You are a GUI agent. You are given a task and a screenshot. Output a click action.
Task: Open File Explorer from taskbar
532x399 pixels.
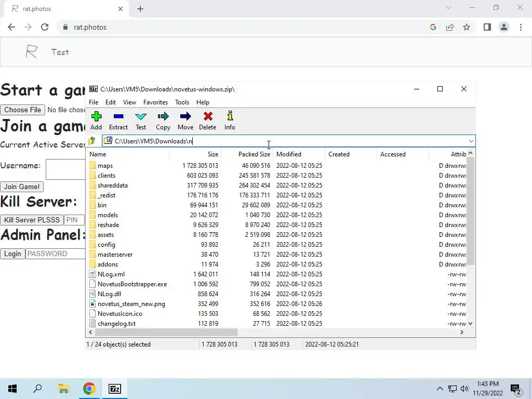point(63,389)
